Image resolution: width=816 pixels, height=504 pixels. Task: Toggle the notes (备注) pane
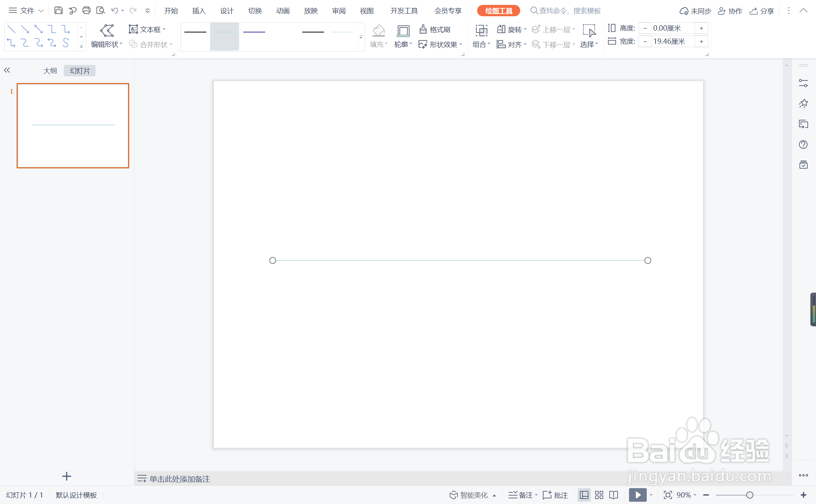tap(522, 495)
